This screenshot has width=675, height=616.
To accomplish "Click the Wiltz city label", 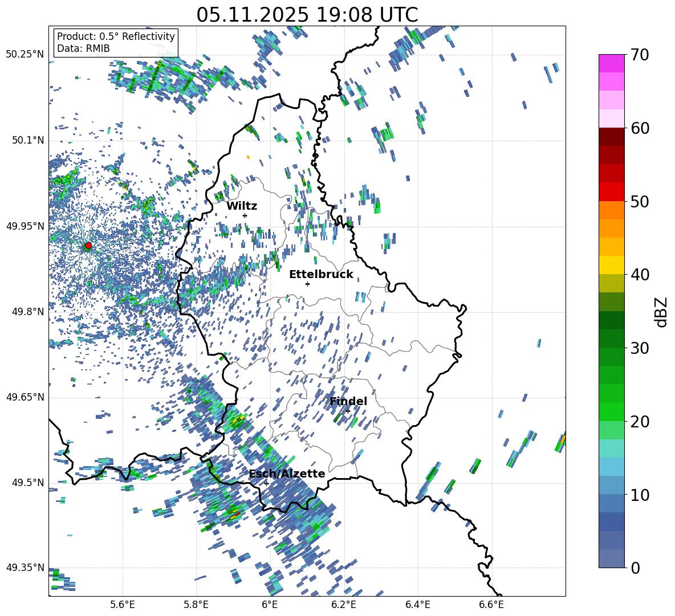I will click(x=242, y=206).
